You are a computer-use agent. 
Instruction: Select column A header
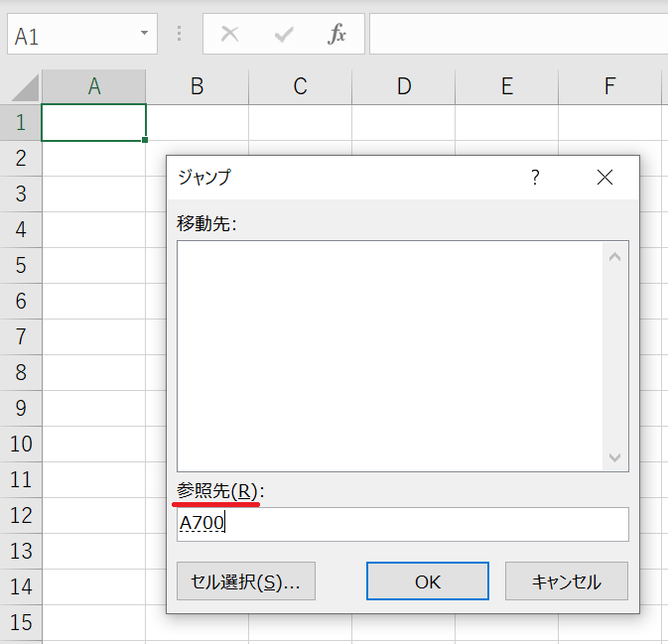94,87
